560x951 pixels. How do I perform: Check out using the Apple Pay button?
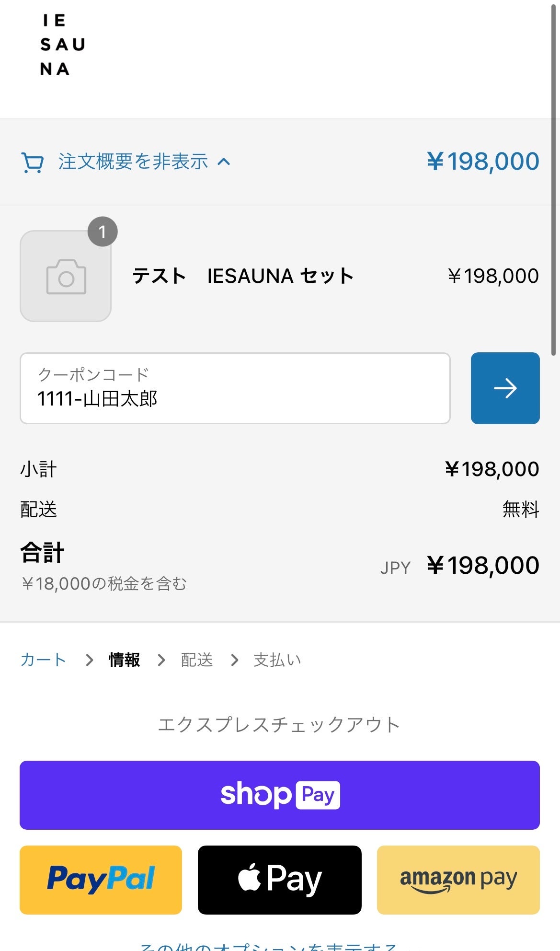(x=279, y=880)
